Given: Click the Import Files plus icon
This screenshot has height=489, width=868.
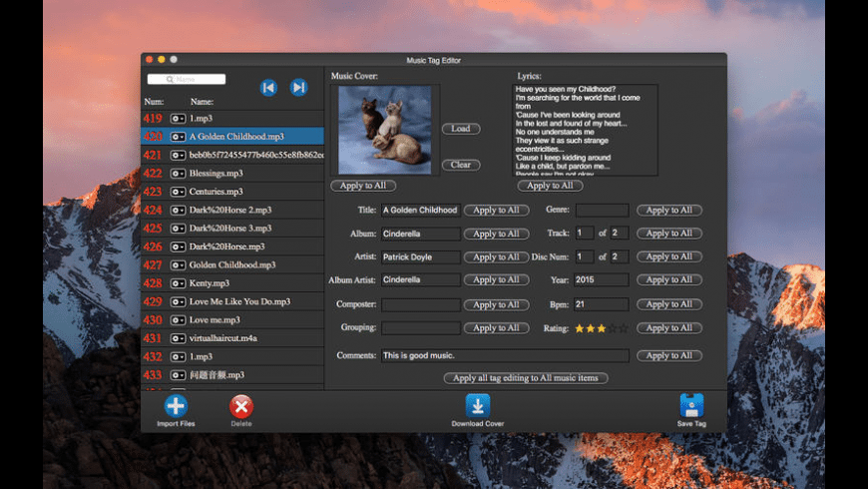Looking at the screenshot, I should pyautogui.click(x=176, y=406).
